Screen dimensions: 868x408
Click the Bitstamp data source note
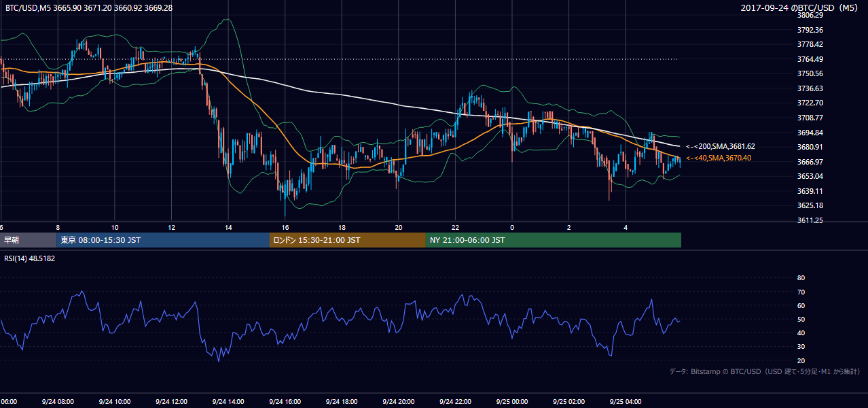[x=765, y=371]
